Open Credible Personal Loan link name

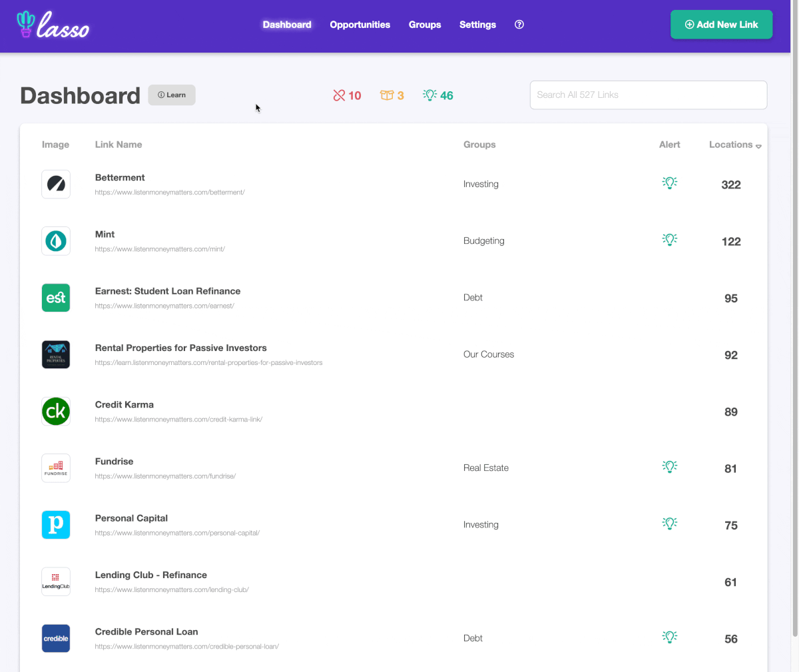pyautogui.click(x=146, y=631)
